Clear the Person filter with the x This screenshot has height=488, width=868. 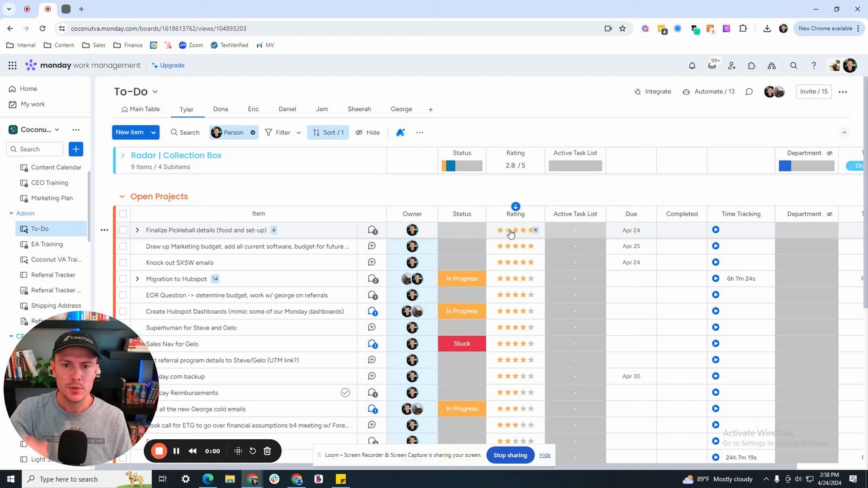[x=252, y=132]
